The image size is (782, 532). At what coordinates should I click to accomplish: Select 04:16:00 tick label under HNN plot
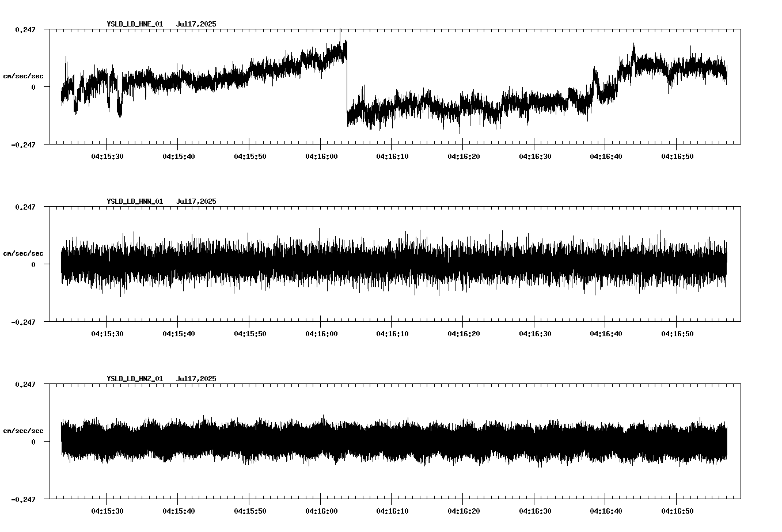pos(321,334)
